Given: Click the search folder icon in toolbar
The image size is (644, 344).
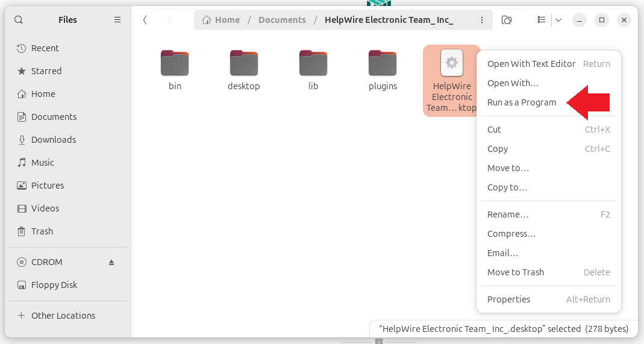Looking at the screenshot, I should (x=507, y=20).
